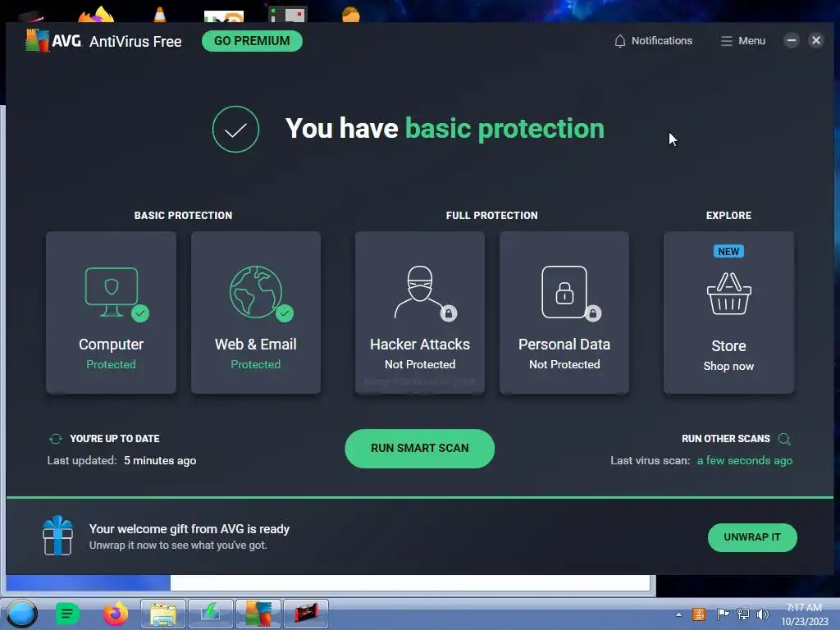Screen dimensions: 840x630
Task: Open network tray icon
Action: [x=743, y=614]
